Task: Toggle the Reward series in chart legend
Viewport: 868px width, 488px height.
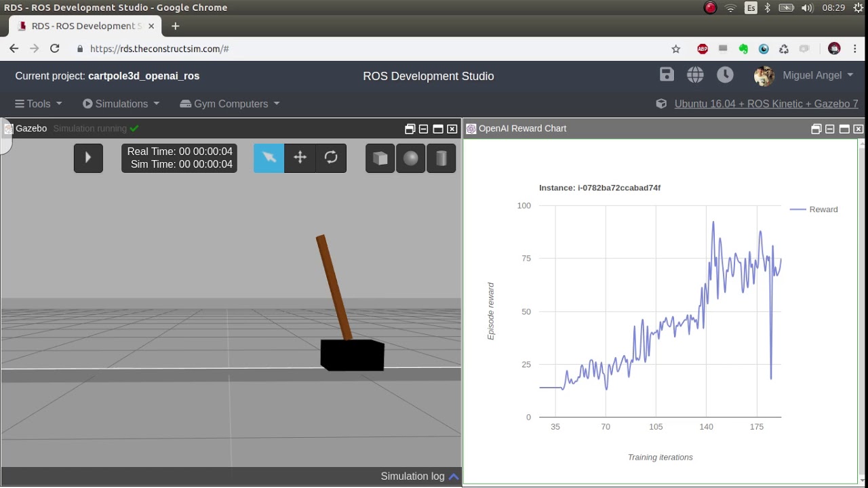Action: coord(814,209)
